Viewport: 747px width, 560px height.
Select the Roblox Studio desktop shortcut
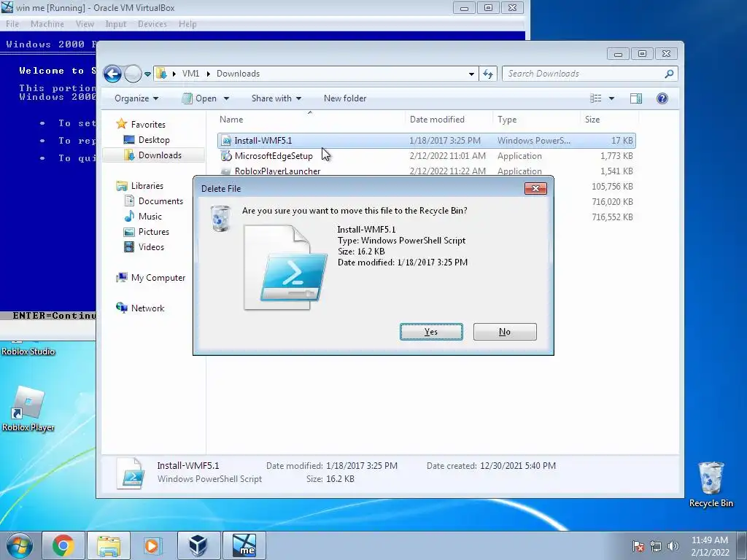(28, 351)
